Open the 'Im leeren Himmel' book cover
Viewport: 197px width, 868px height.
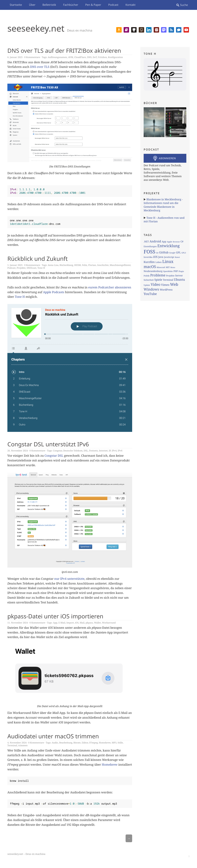(x=154, y=122)
